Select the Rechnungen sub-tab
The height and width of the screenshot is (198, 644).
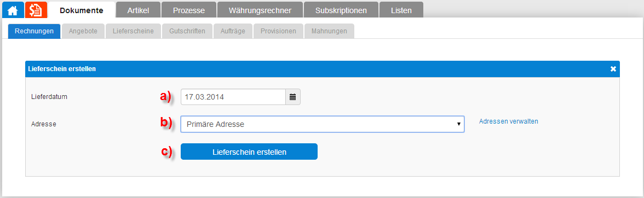point(34,31)
